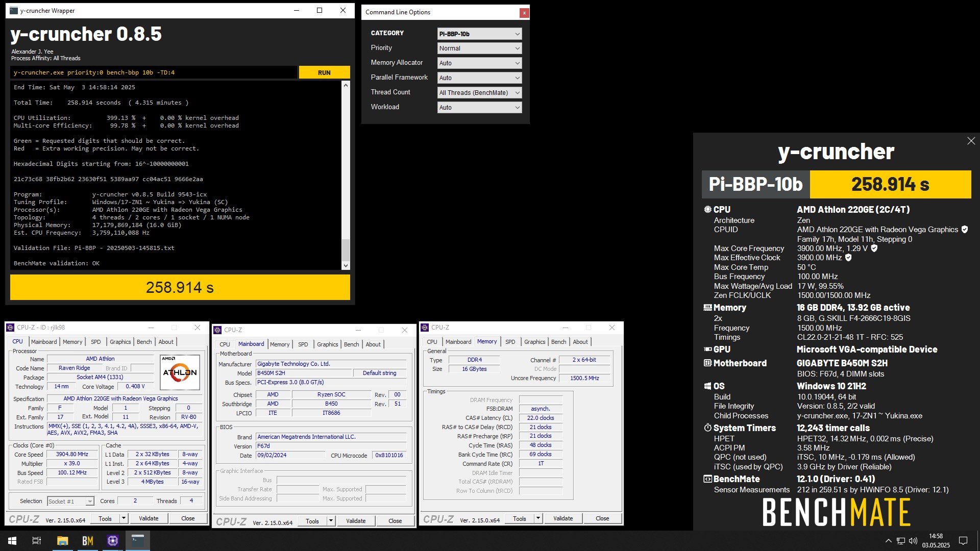Click the Mainboard CPU-Z window title icon
Viewport: 980px width, 551px height.
pyautogui.click(x=217, y=330)
